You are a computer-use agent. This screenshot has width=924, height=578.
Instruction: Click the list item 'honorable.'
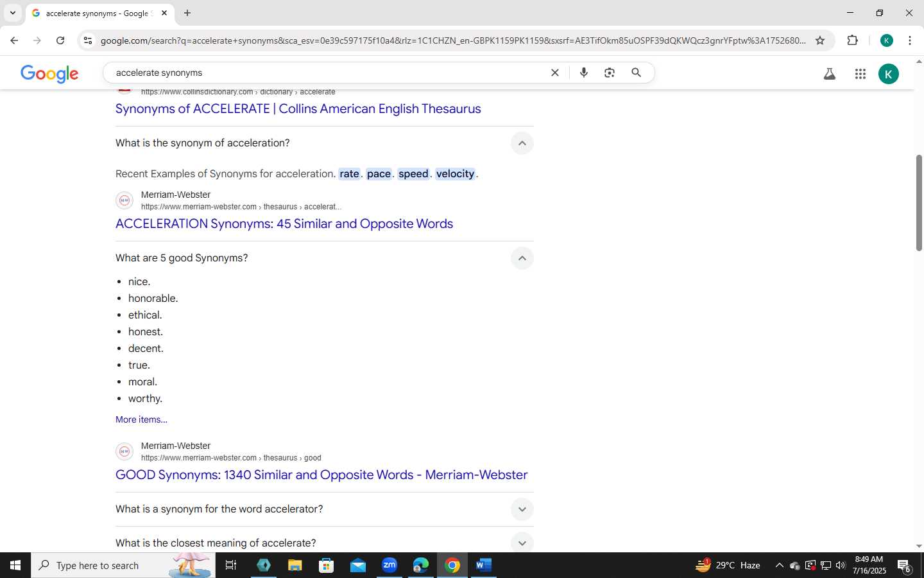153,299
